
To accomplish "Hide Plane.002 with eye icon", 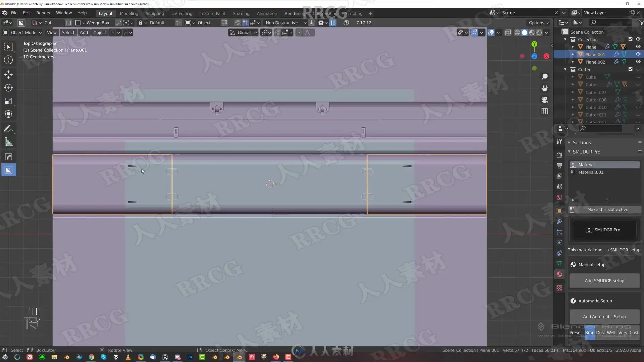I will tap(638, 62).
